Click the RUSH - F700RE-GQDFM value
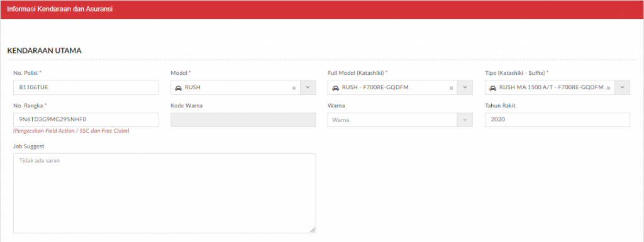Screen dimensions: 644x242 pyautogui.click(x=375, y=87)
